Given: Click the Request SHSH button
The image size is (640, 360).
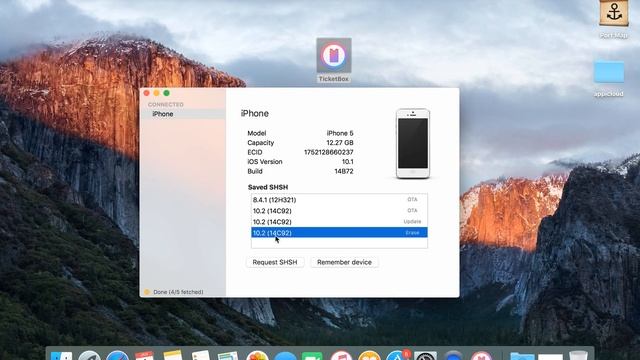Looking at the screenshot, I should (275, 262).
